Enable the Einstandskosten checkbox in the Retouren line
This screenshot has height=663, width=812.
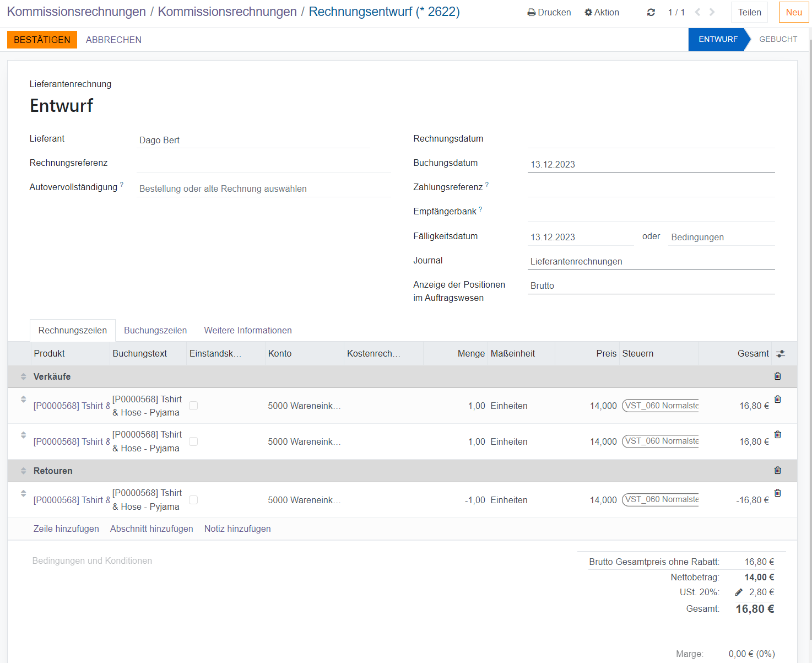tap(193, 500)
